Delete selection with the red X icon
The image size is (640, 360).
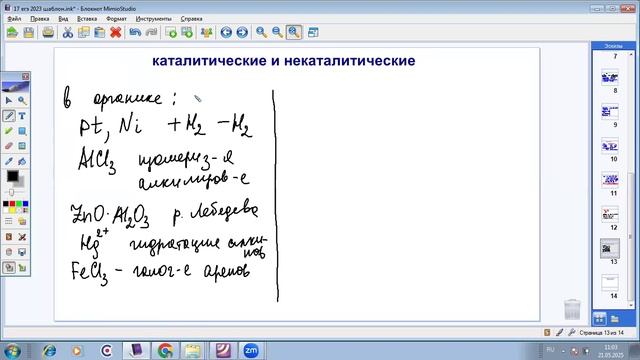116,32
